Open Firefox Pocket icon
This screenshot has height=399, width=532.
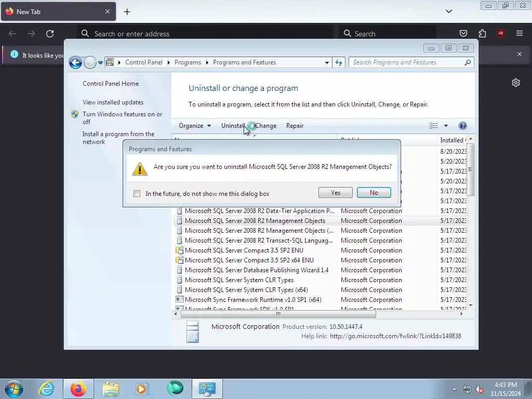click(x=463, y=33)
